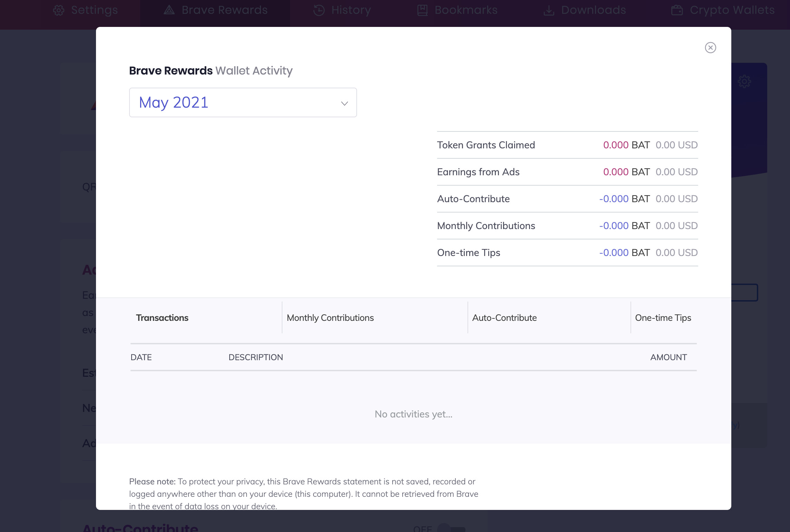Click the Settings gear icon
Image resolution: width=790 pixels, height=532 pixels.
pyautogui.click(x=59, y=10)
